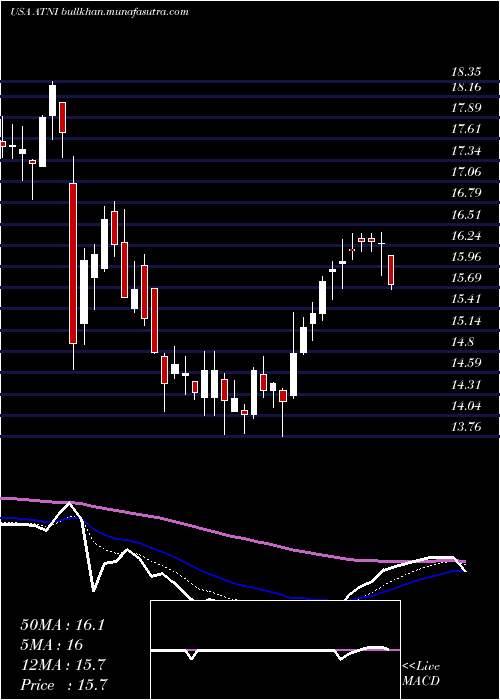Click the 13.76 price axis label
Image resolution: width=500 pixels, height=700 pixels.
(x=466, y=427)
